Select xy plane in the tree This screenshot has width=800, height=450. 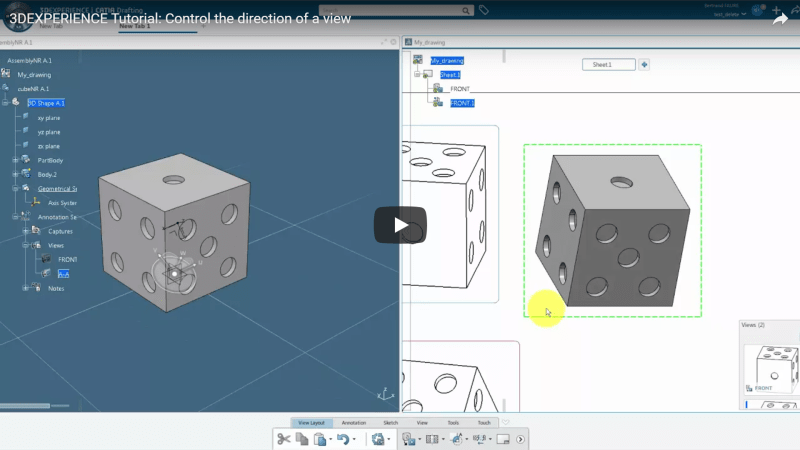49,118
